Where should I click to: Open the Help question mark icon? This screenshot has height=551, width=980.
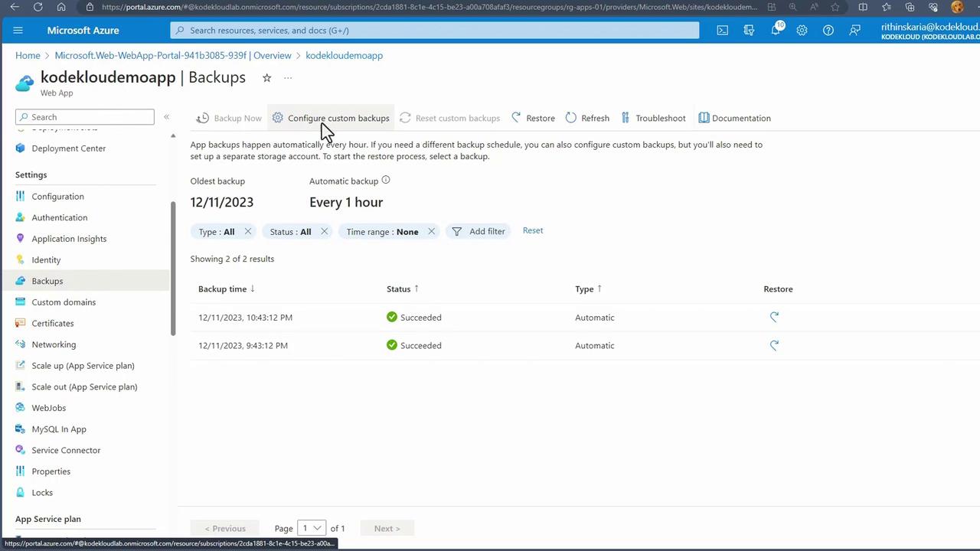[828, 31]
